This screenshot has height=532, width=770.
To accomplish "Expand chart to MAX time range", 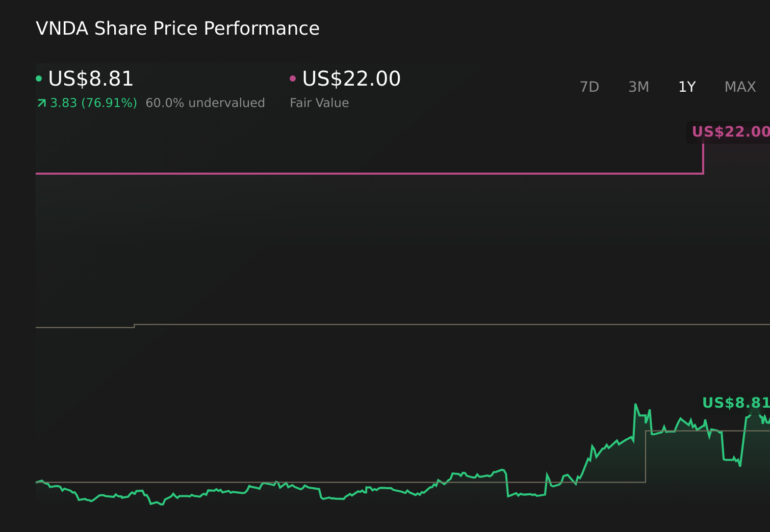I will pyautogui.click(x=739, y=87).
